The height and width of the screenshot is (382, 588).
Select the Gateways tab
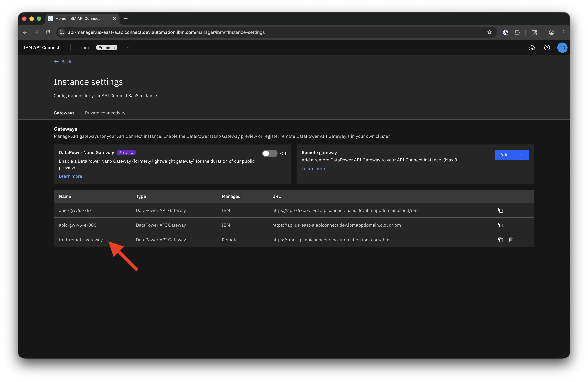point(64,113)
